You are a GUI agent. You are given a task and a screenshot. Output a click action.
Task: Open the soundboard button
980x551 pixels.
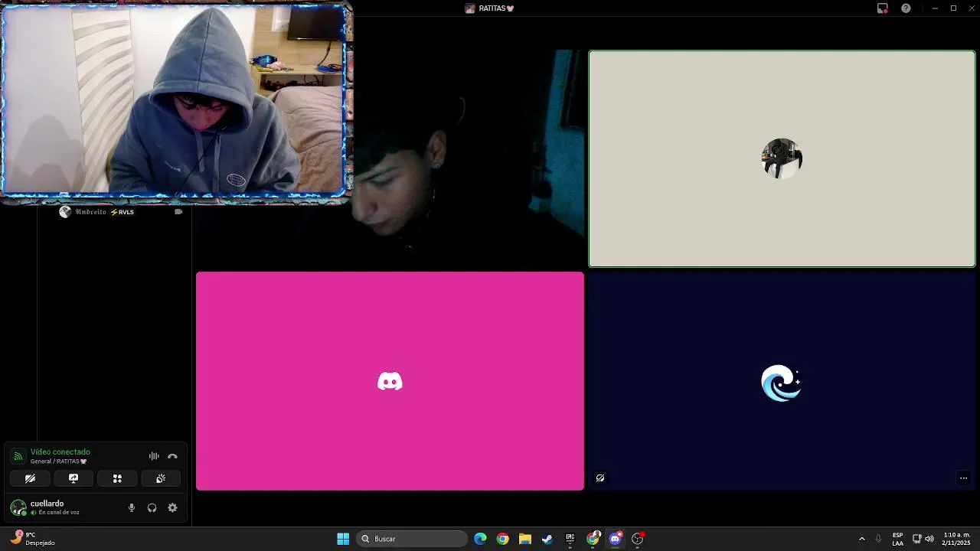pos(161,478)
